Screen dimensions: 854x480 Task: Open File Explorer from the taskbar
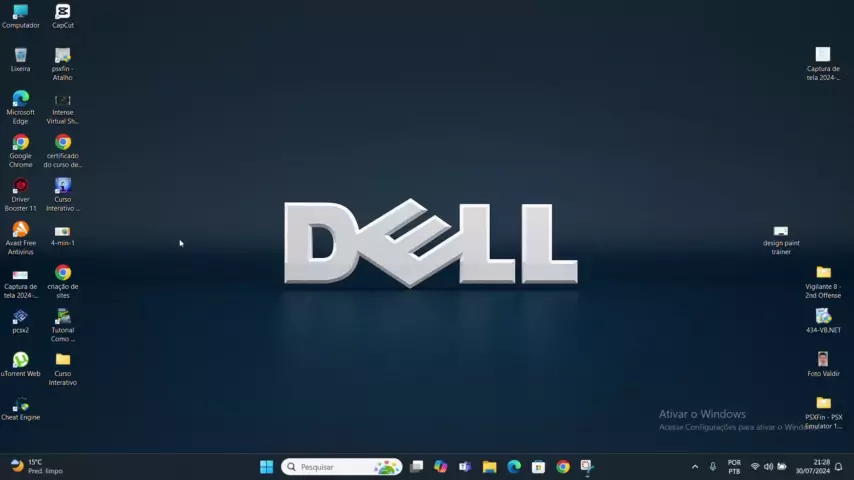(x=489, y=467)
